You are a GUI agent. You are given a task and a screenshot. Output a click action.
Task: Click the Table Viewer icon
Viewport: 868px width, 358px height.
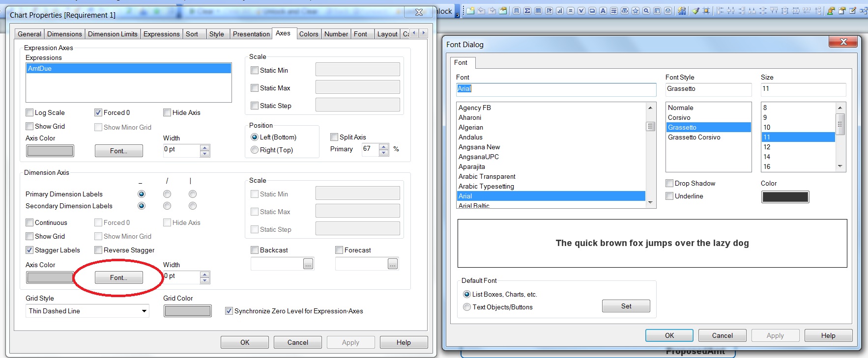864,11
